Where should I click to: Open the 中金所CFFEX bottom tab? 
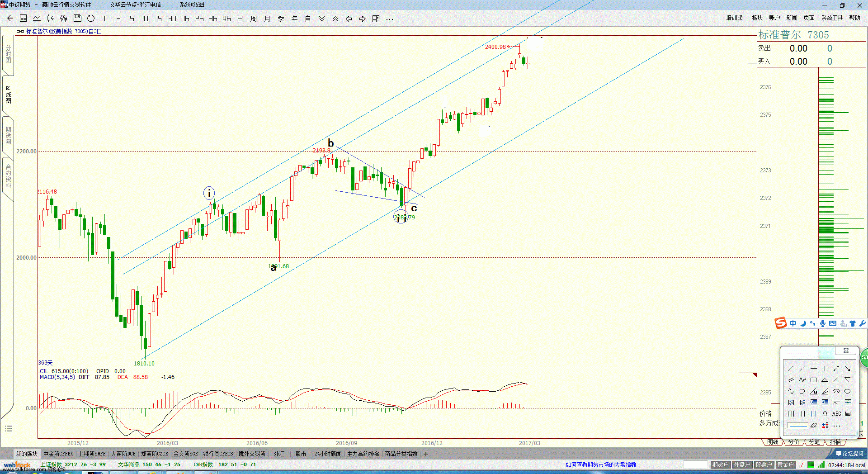coord(58,454)
